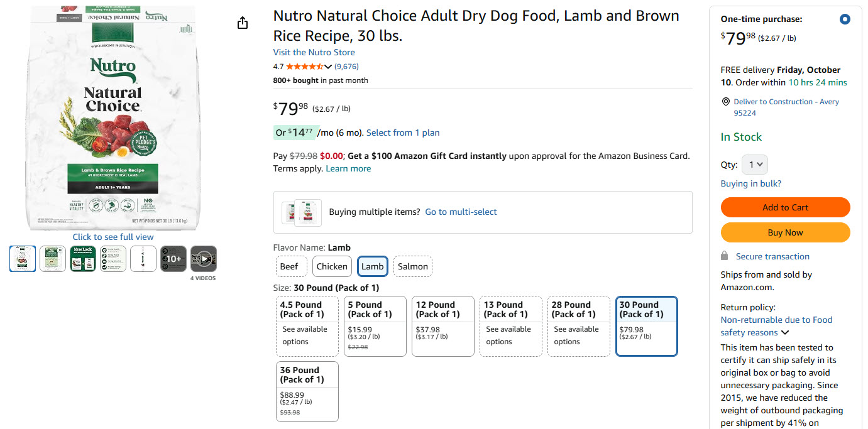Select the 36 Pound size option
Screen dimensions: 868x429
point(307,391)
